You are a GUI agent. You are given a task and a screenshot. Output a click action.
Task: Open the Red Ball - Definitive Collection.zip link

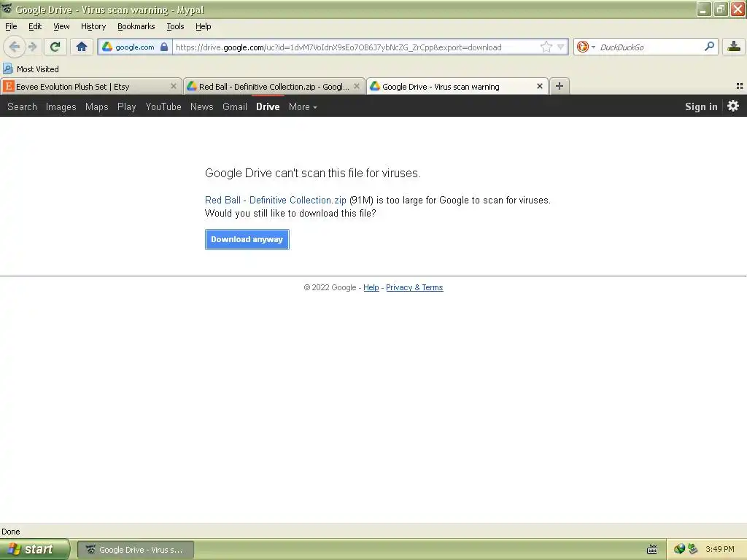coord(275,200)
